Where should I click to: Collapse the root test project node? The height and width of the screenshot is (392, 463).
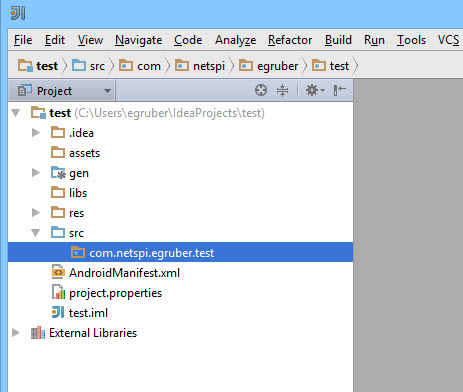tap(16, 113)
